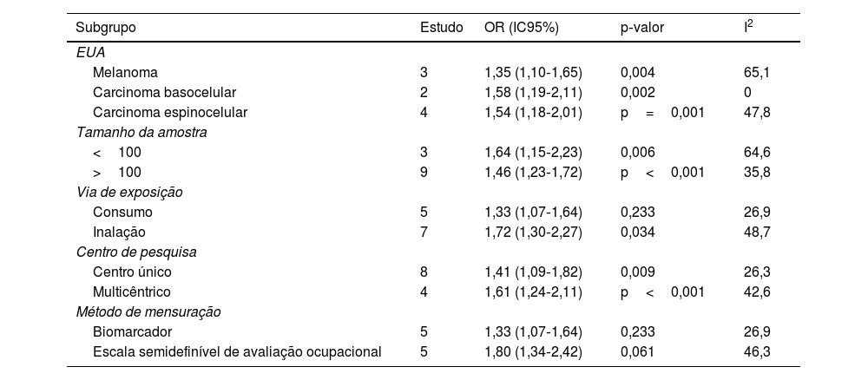Screen dimensions: 868x380
Task: Select the Centro de pesquisa heading
Action: point(136,252)
